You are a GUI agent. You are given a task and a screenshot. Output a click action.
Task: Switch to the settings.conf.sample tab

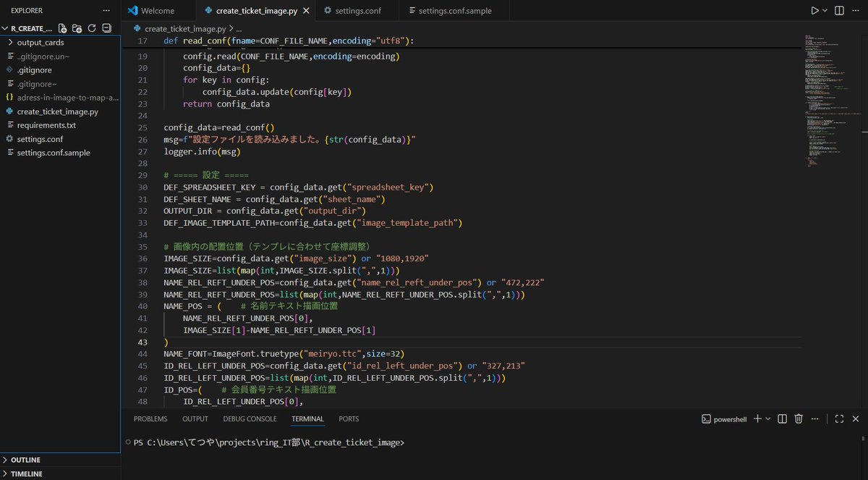[455, 11]
